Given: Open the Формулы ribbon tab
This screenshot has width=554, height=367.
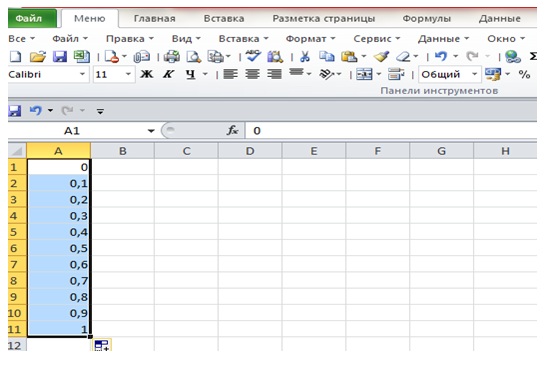Looking at the screenshot, I should coord(426,18).
